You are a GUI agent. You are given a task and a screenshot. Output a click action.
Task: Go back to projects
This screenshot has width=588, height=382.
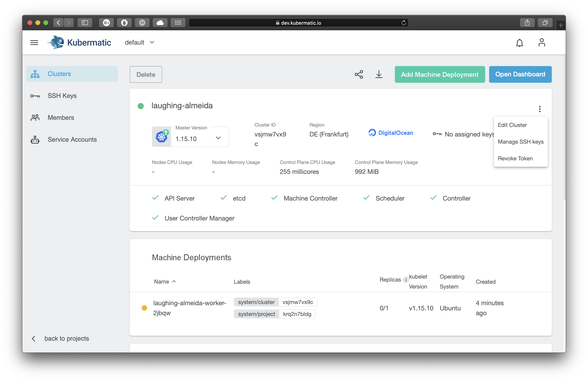click(67, 338)
